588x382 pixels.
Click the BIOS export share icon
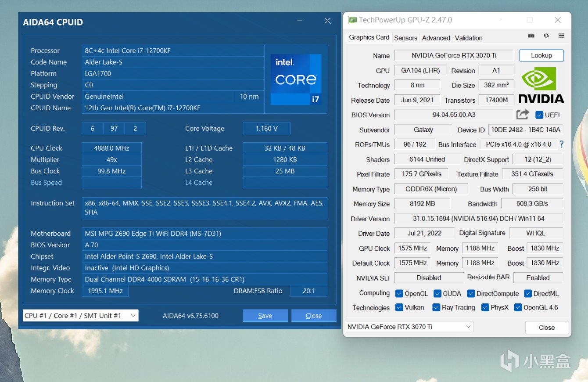(x=523, y=115)
